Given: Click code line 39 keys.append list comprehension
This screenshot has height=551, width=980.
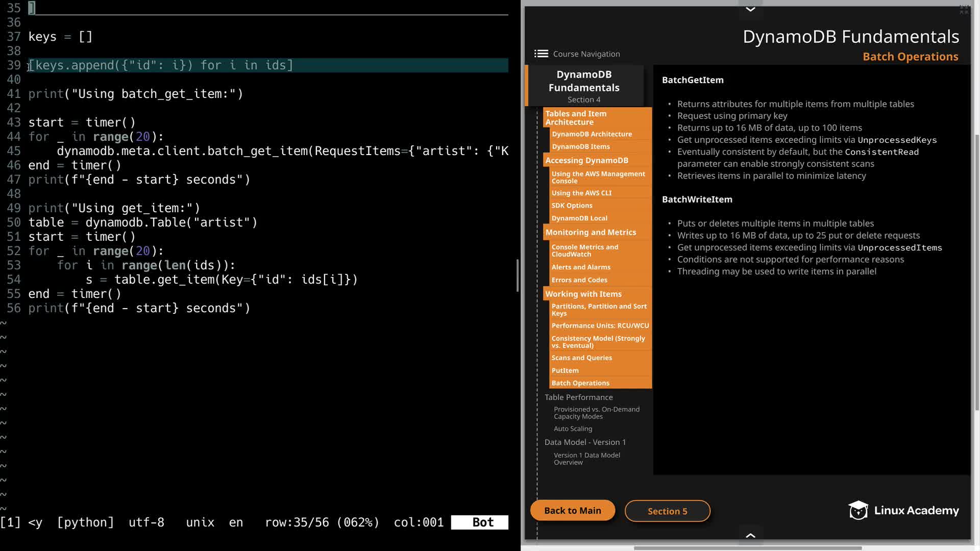Looking at the screenshot, I should [161, 65].
